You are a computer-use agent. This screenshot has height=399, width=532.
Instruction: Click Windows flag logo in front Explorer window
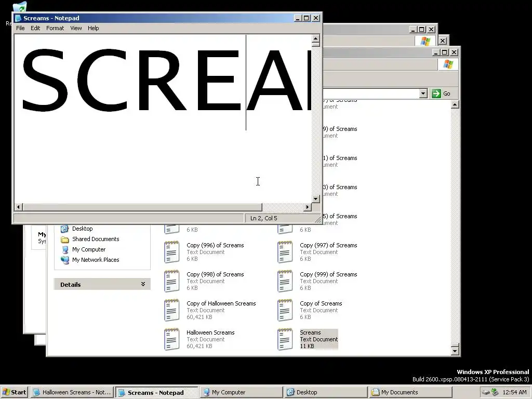click(448, 64)
